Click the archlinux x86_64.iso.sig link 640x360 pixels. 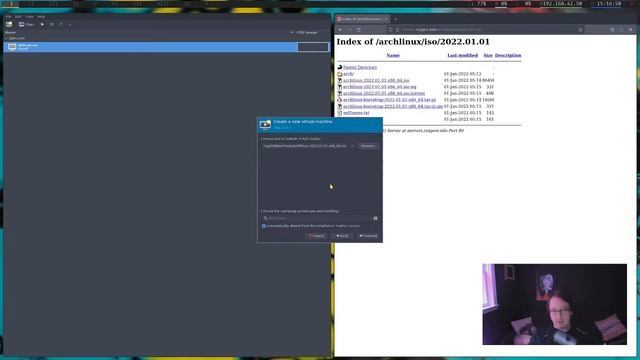coord(380,87)
